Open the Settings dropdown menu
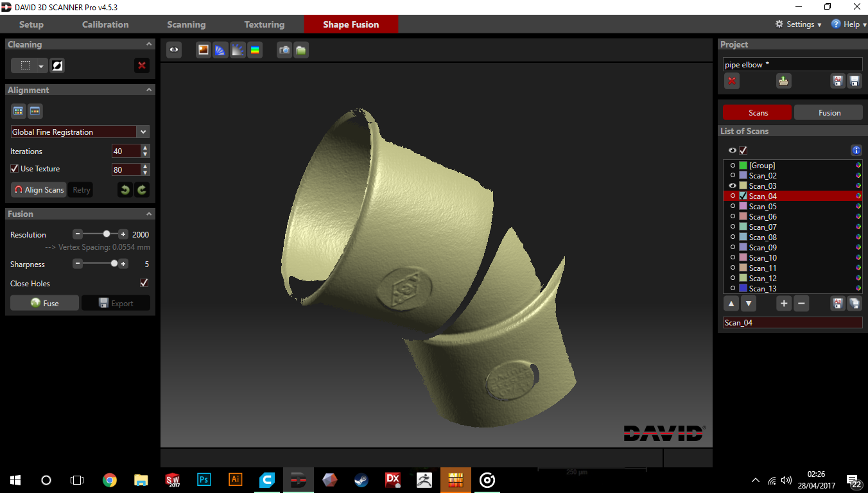The image size is (868, 493). tap(799, 24)
